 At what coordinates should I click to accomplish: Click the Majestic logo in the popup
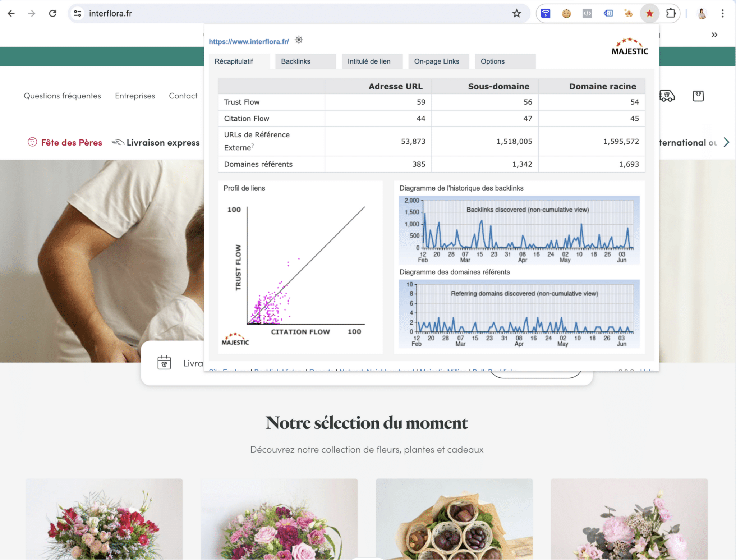[x=630, y=46]
